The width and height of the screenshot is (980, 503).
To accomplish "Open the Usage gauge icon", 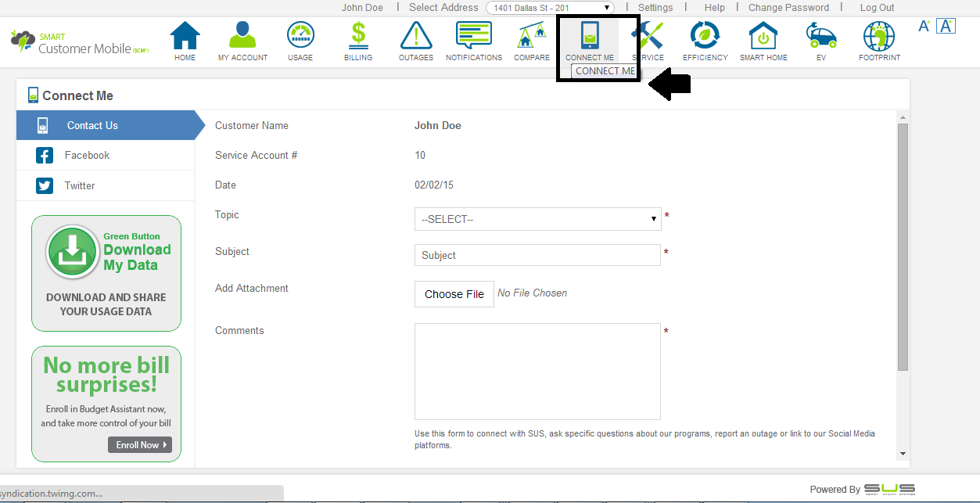I will tap(300, 38).
